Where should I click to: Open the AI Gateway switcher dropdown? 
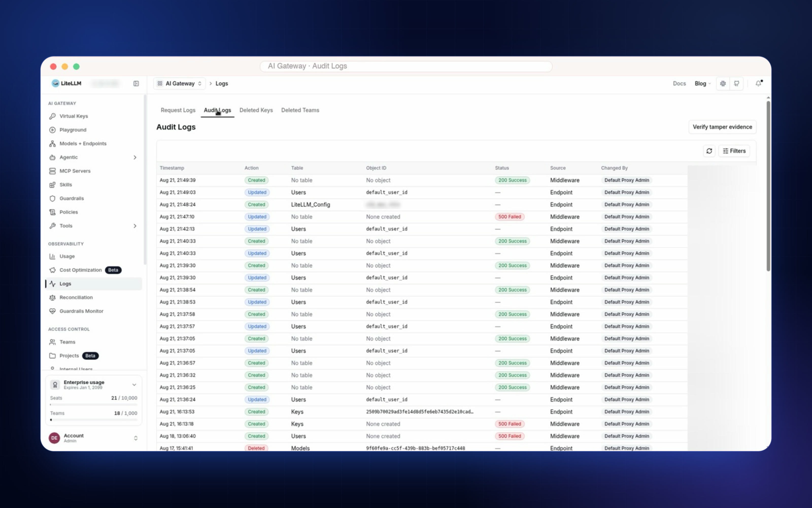pos(179,83)
